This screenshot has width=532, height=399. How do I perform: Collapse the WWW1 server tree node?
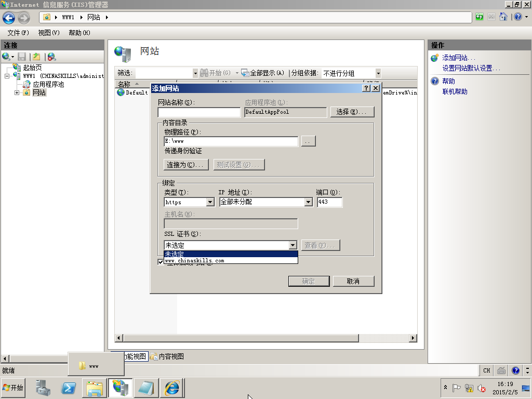pos(7,76)
